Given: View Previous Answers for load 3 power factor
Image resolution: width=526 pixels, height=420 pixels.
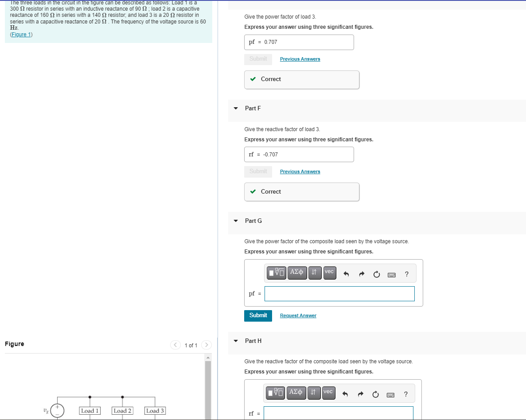Looking at the screenshot, I should point(300,59).
